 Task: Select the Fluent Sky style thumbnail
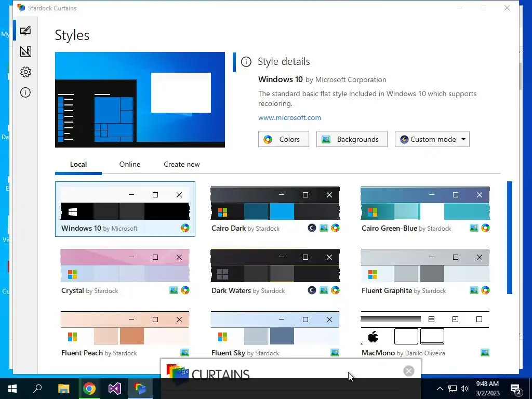click(275, 328)
